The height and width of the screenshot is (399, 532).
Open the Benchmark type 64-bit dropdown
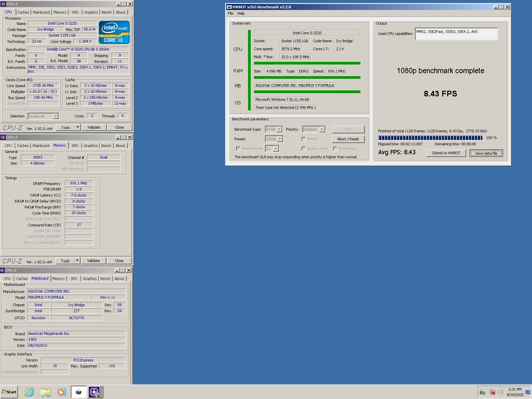tap(279, 129)
